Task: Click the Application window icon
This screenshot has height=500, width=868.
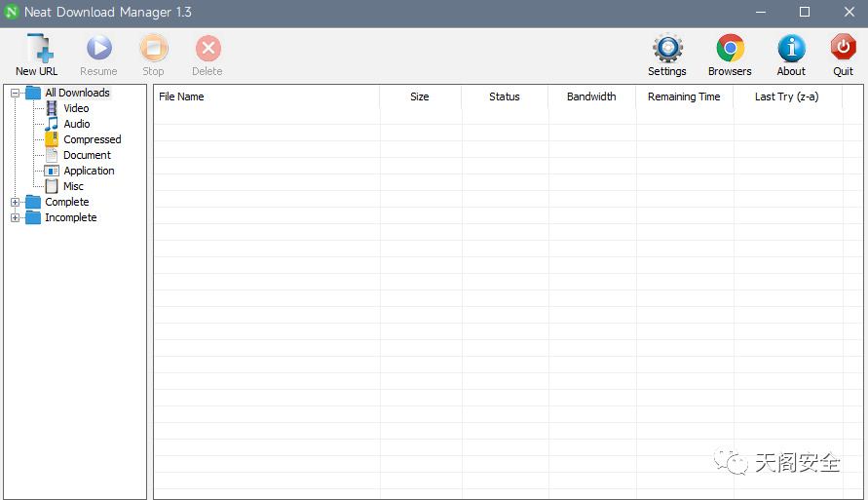Action: [52, 171]
